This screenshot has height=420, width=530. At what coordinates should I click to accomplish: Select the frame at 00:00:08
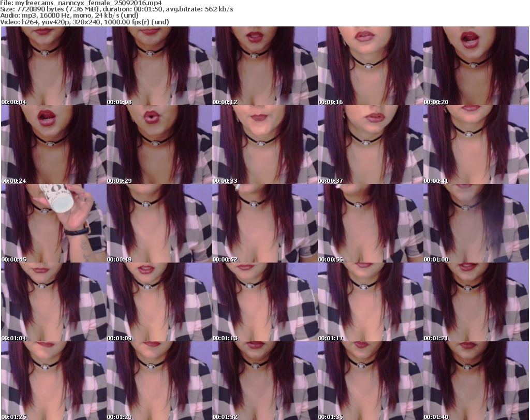[x=159, y=66]
